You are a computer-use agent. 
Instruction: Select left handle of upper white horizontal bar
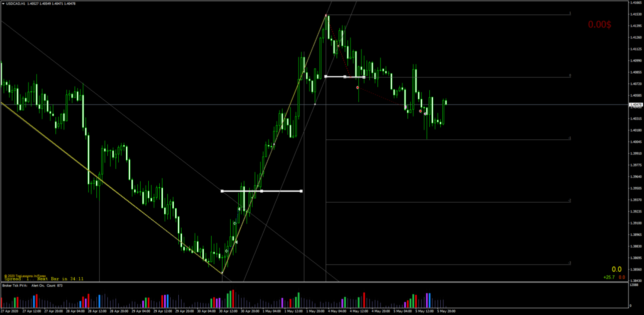[x=325, y=76]
